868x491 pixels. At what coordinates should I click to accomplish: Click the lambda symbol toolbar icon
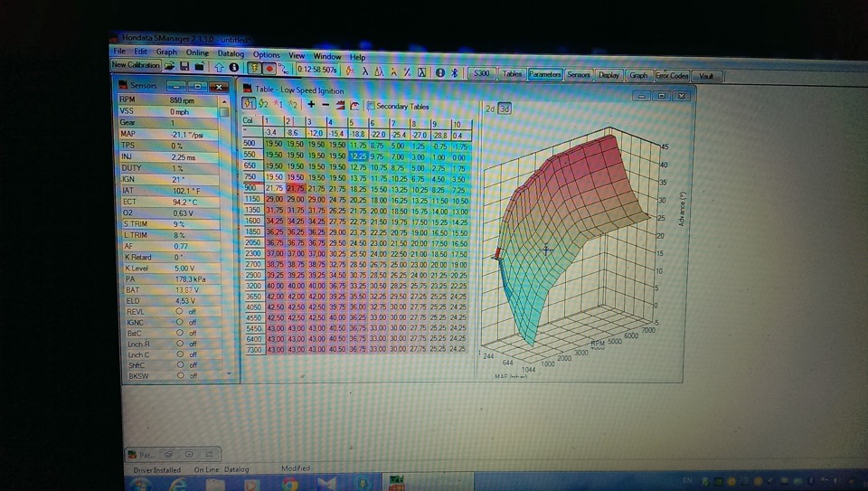tap(365, 71)
